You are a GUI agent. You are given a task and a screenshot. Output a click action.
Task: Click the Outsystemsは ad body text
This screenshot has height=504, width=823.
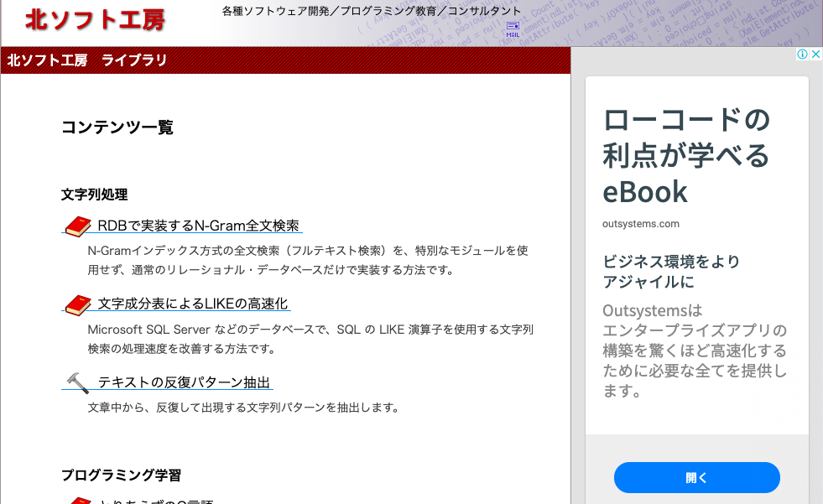(x=695, y=351)
